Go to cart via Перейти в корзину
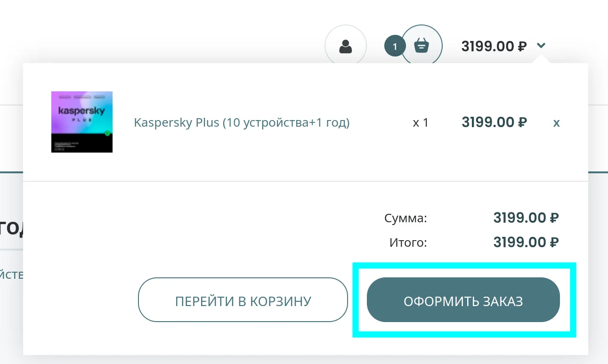This screenshot has width=608, height=364. 243,301
